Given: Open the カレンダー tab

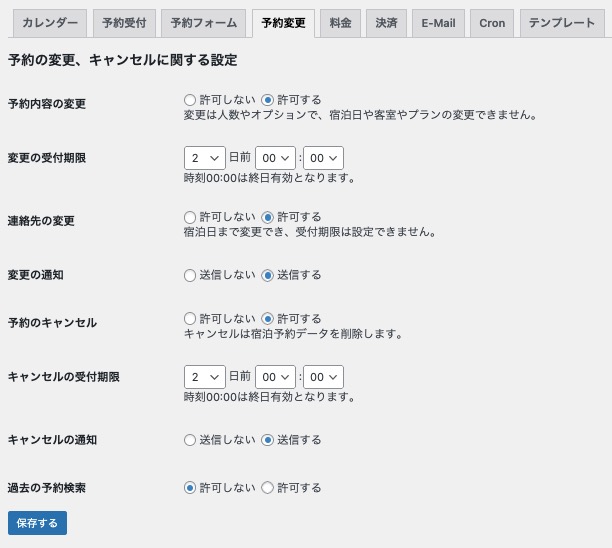Looking at the screenshot, I should (x=50, y=23).
